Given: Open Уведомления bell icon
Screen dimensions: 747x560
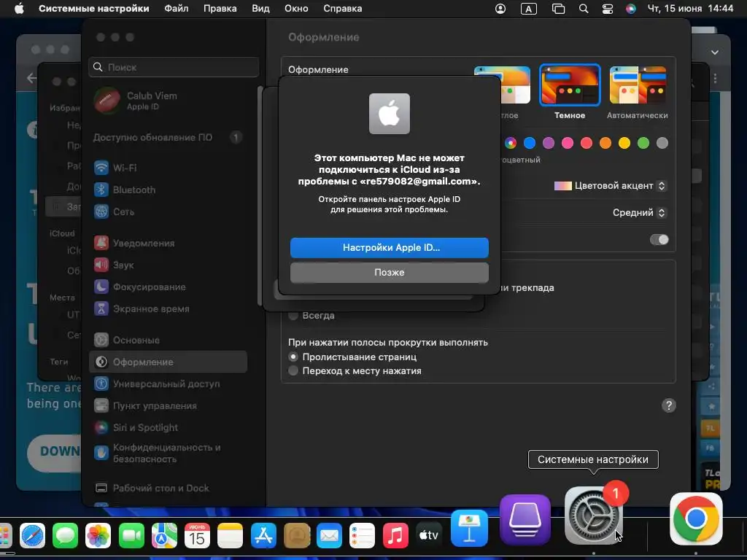Looking at the screenshot, I should [x=101, y=243].
